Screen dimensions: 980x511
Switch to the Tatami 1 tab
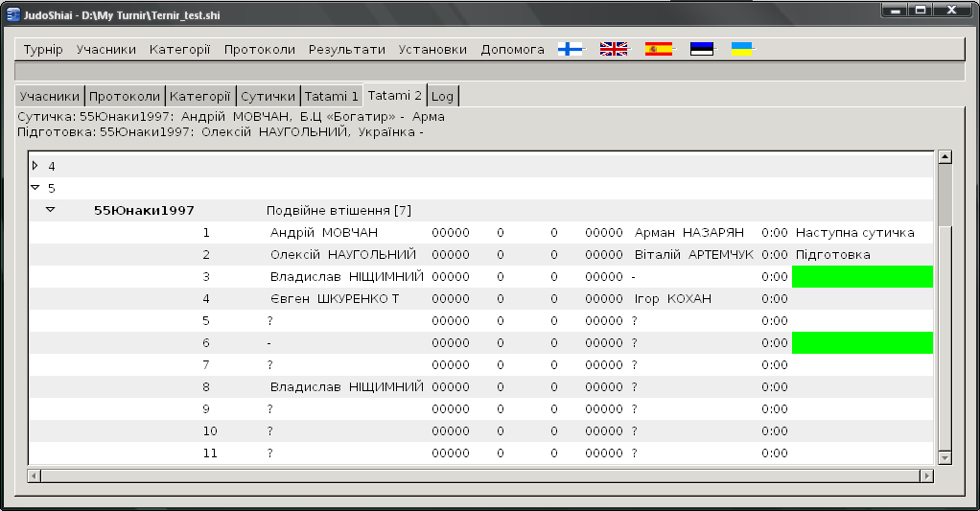[x=331, y=97]
